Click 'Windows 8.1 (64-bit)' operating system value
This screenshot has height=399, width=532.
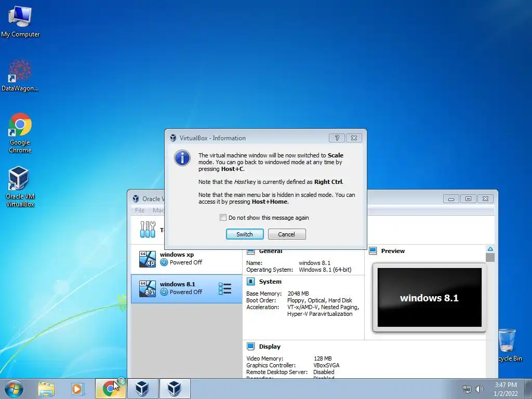click(x=325, y=270)
